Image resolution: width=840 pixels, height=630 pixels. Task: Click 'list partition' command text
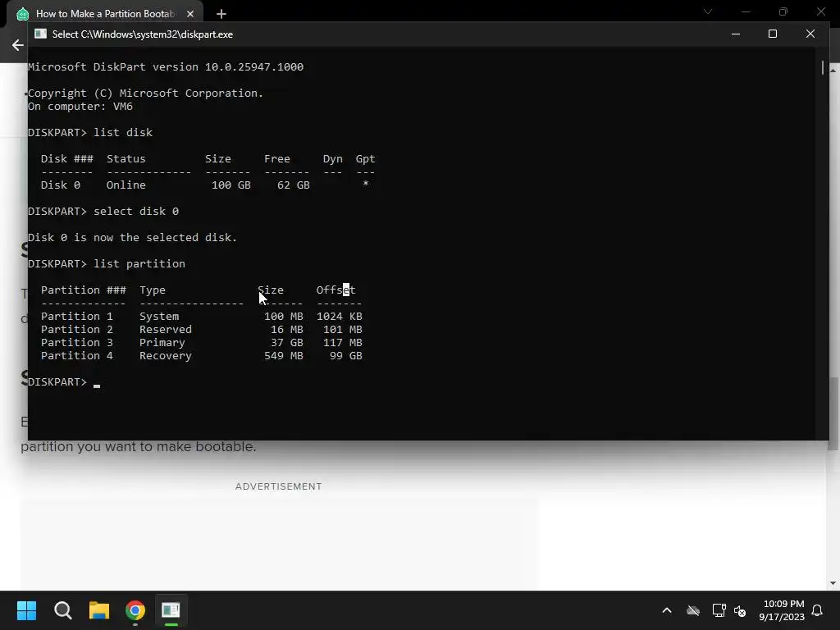139,263
